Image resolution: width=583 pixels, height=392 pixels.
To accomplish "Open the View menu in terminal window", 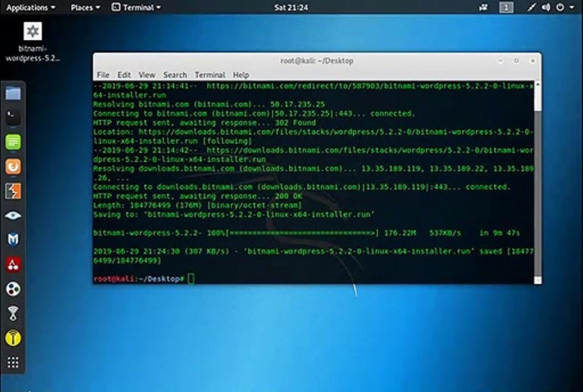I will point(146,75).
